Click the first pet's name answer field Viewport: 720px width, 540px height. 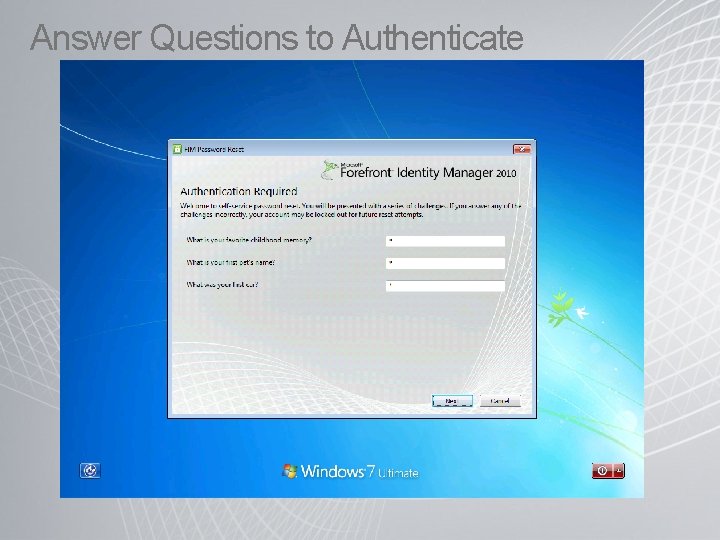point(445,263)
